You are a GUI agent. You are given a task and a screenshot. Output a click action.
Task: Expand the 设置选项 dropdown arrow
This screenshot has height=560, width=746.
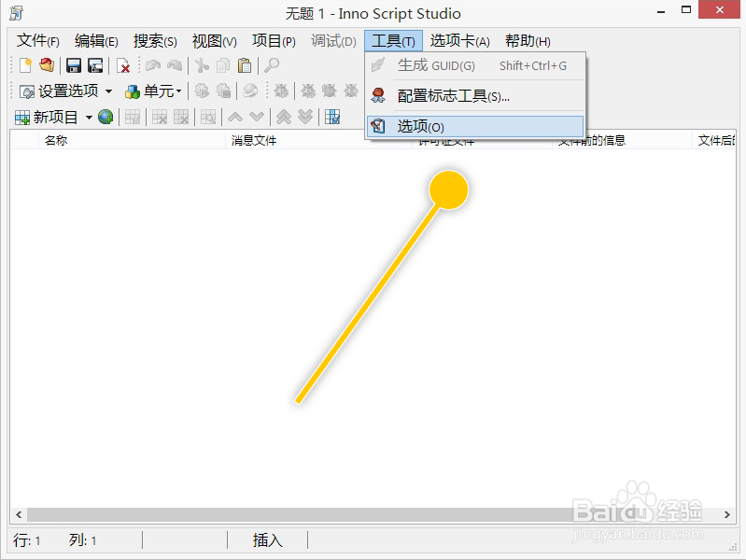click(108, 91)
